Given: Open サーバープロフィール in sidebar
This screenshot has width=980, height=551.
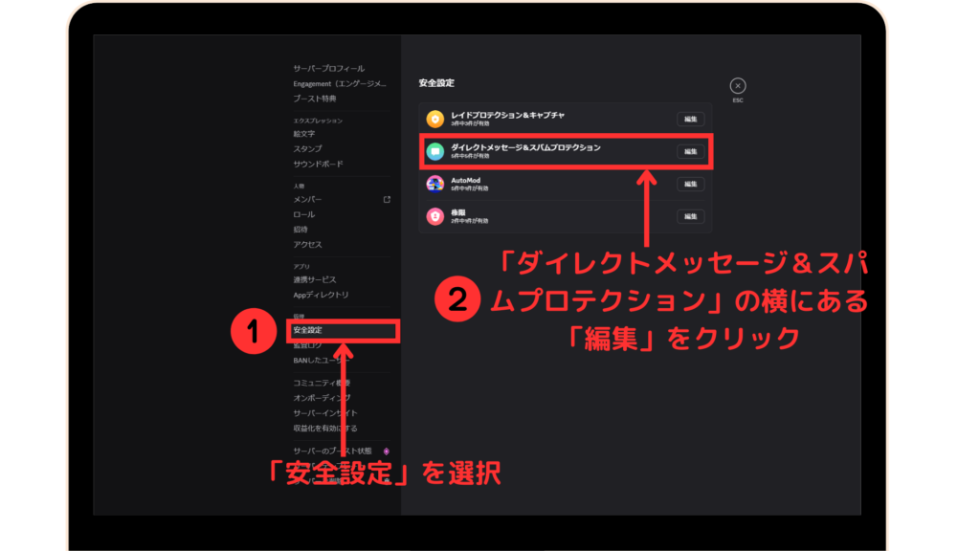Looking at the screenshot, I should [329, 68].
